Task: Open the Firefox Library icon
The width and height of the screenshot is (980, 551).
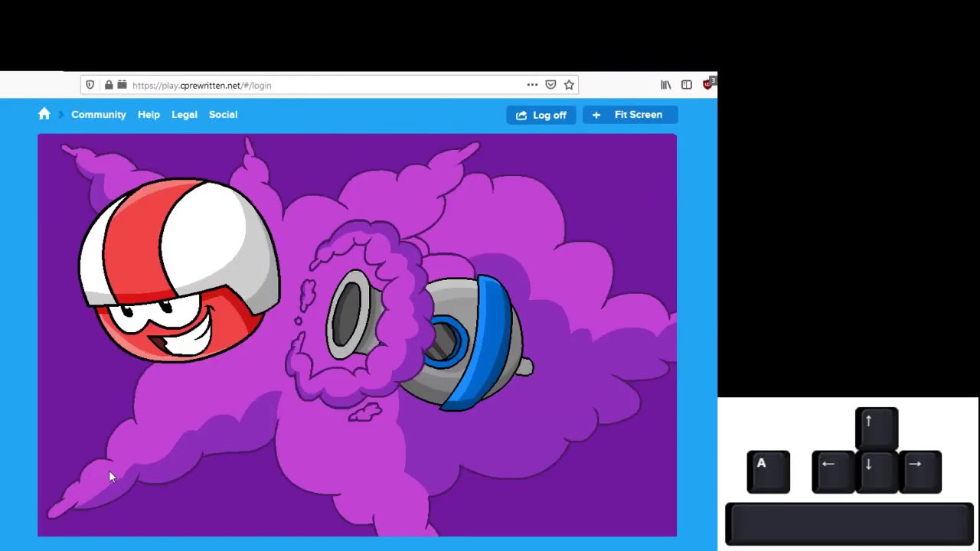Action: coord(666,85)
